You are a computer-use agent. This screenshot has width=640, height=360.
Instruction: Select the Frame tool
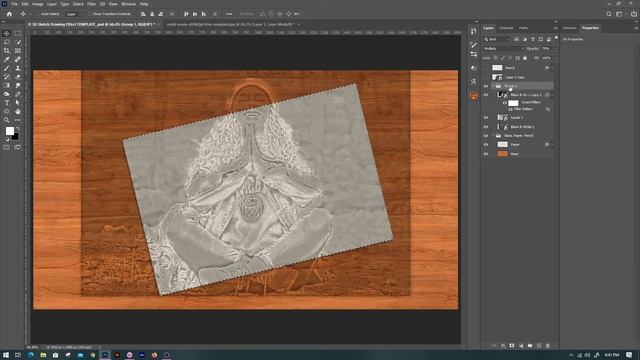click(18, 51)
